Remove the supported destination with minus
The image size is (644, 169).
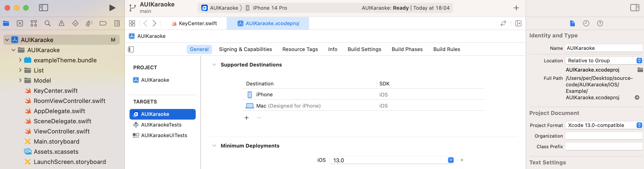(259, 118)
